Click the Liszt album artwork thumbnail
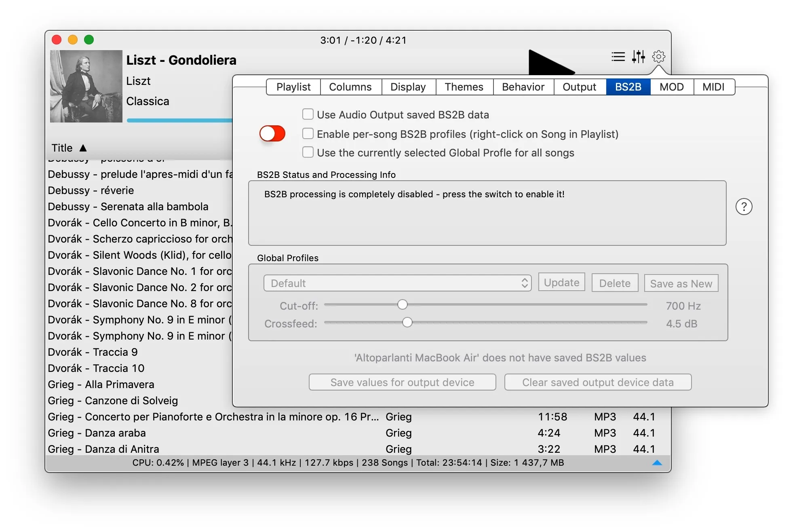 (x=86, y=86)
